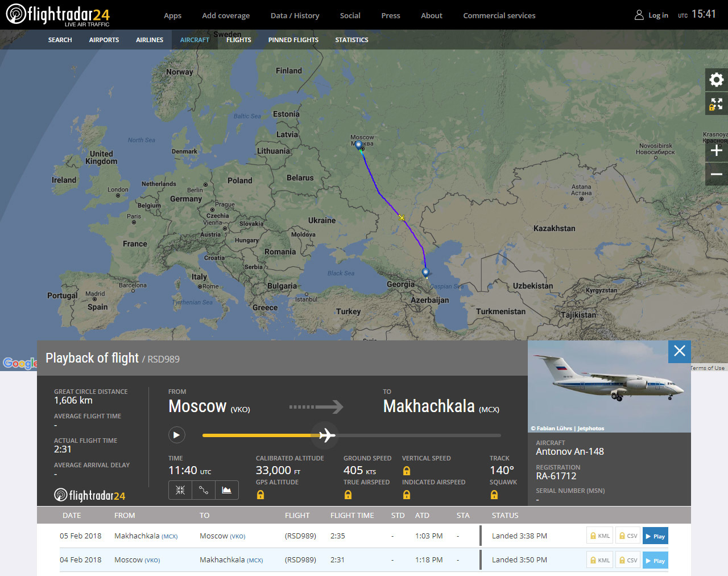This screenshot has width=728, height=576.
Task: Open the Press page
Action: pos(391,15)
